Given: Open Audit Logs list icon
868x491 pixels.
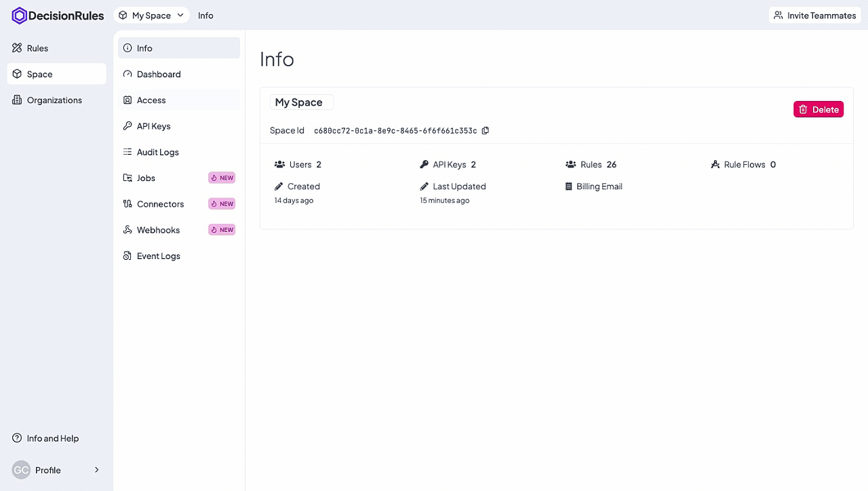Looking at the screenshot, I should [x=127, y=152].
